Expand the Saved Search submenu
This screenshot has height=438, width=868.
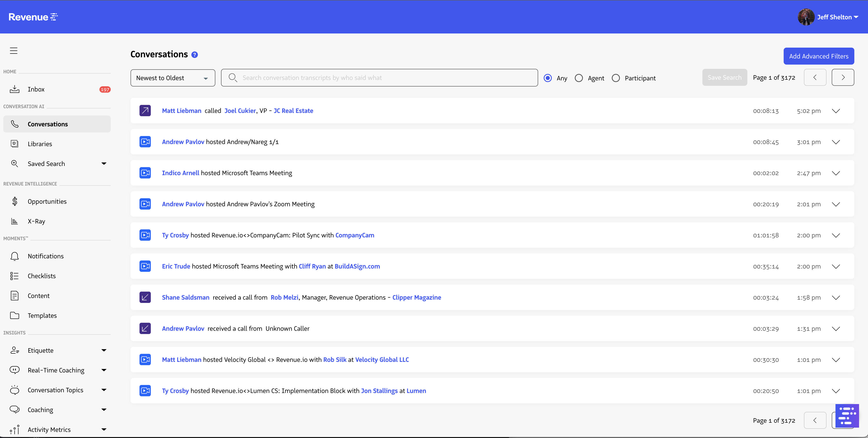(104, 164)
